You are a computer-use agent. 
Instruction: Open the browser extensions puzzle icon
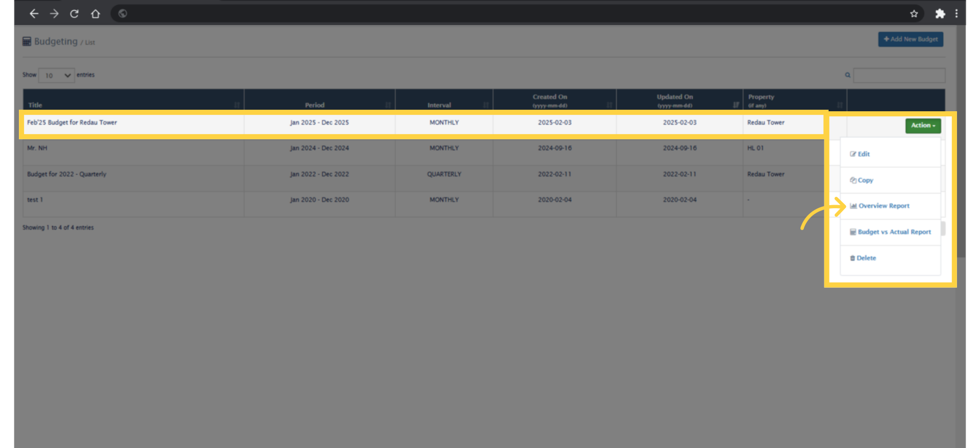[x=940, y=14]
